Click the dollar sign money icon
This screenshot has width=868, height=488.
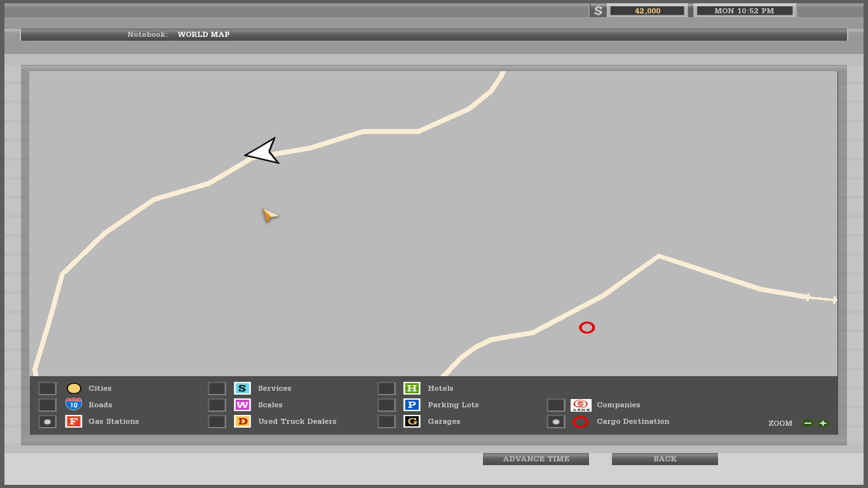click(598, 11)
